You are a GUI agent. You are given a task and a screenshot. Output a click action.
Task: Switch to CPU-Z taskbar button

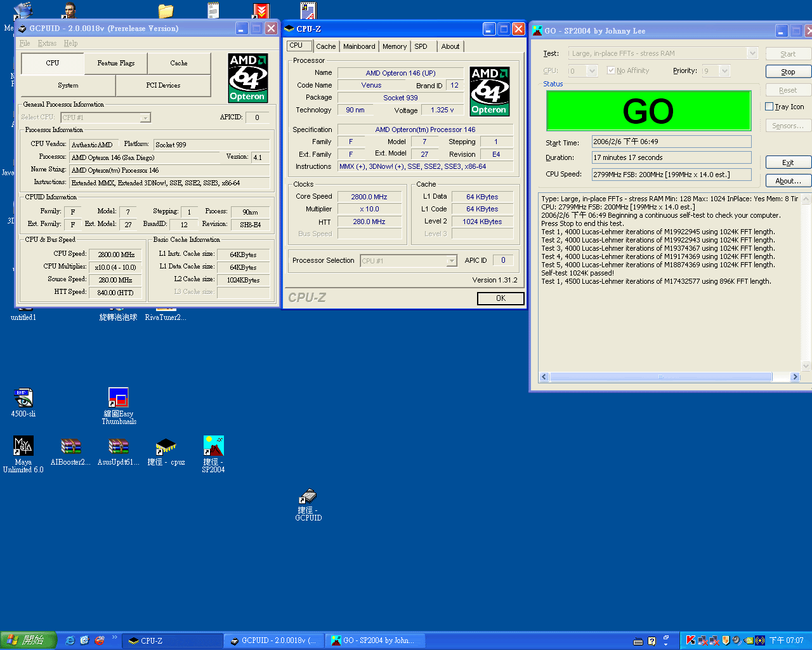173,641
